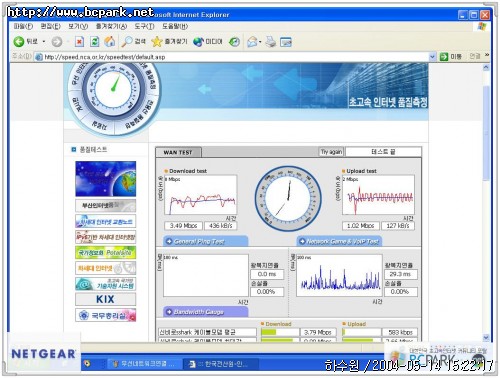
Task: Expand the address bar dropdown arrow
Action: tap(432, 57)
